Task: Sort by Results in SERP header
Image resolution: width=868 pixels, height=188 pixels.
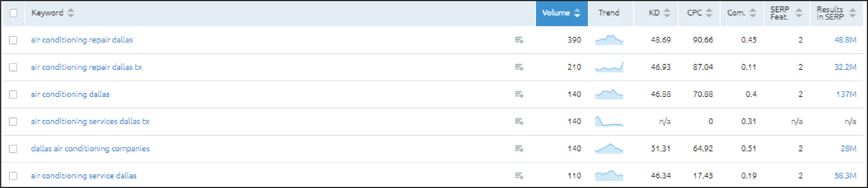Action: coord(836,13)
